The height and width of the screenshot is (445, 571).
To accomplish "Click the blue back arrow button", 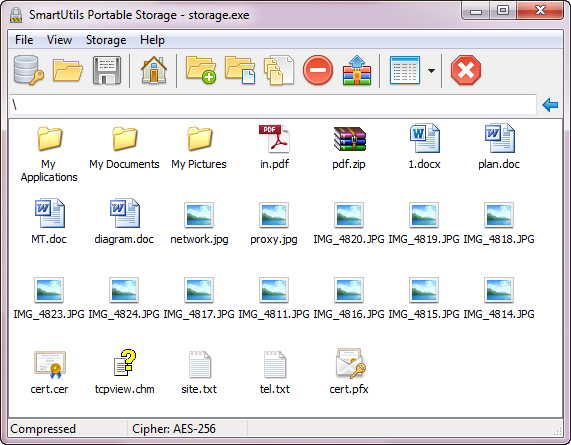I will coord(550,105).
